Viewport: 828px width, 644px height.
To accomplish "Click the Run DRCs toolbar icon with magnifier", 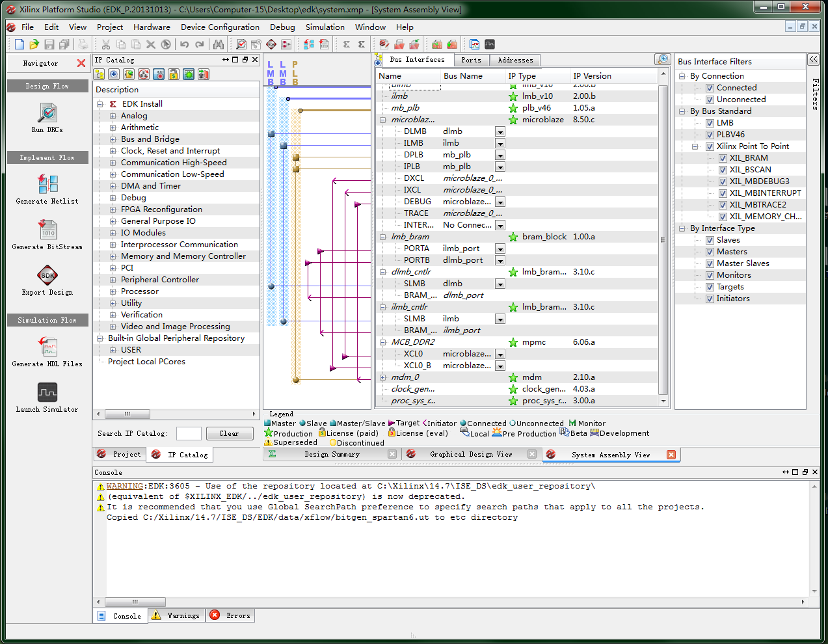I will (241, 44).
